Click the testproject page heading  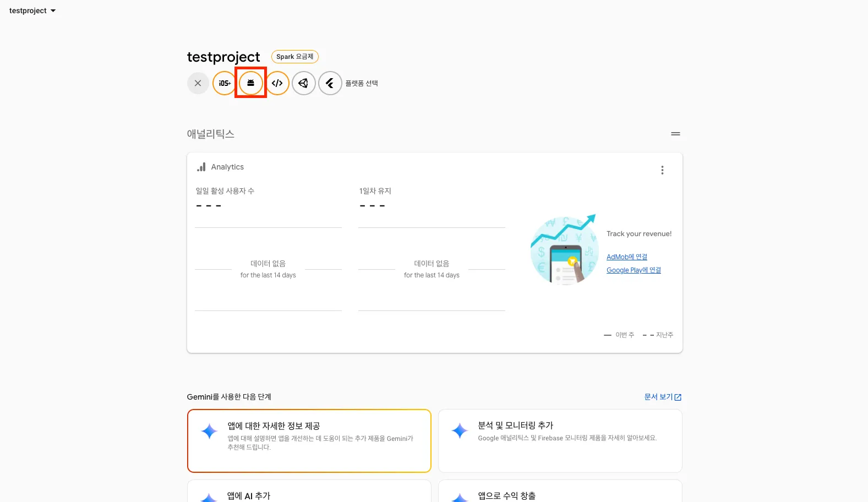[x=223, y=57]
